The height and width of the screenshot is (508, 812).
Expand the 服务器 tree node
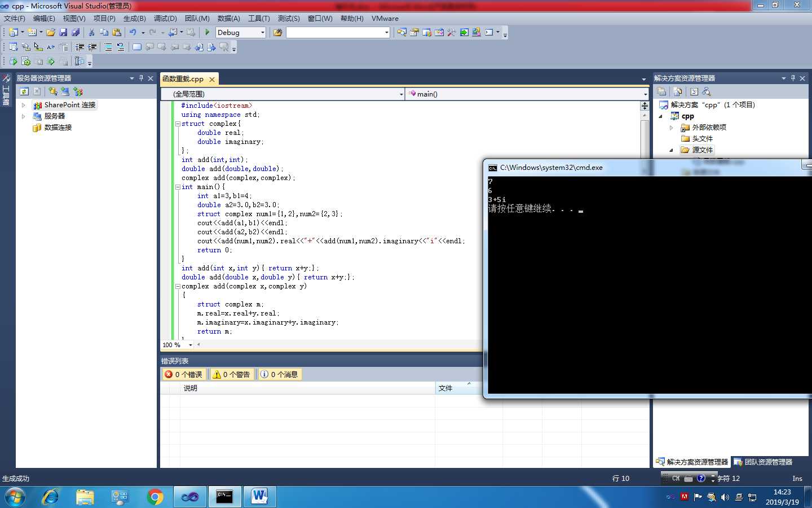click(x=23, y=116)
